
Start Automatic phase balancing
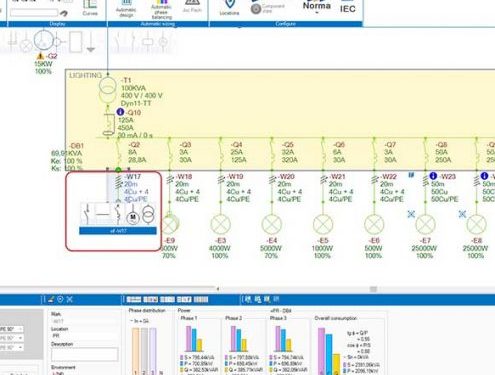pos(161,10)
